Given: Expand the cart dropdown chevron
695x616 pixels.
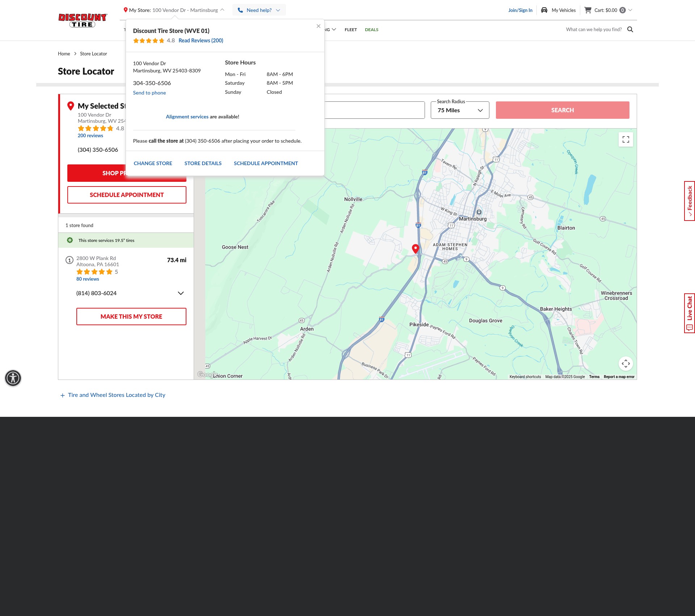Looking at the screenshot, I should (630, 10).
